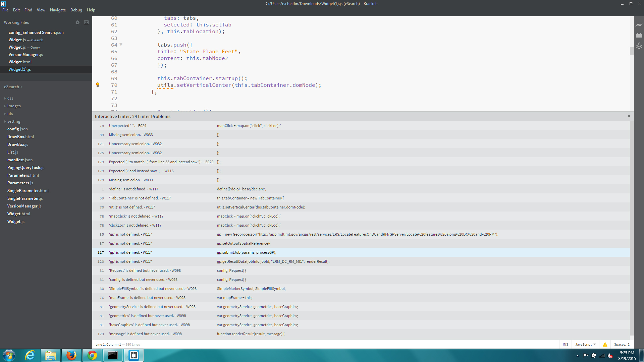Open SingleParameter.js in project tree

click(x=25, y=198)
